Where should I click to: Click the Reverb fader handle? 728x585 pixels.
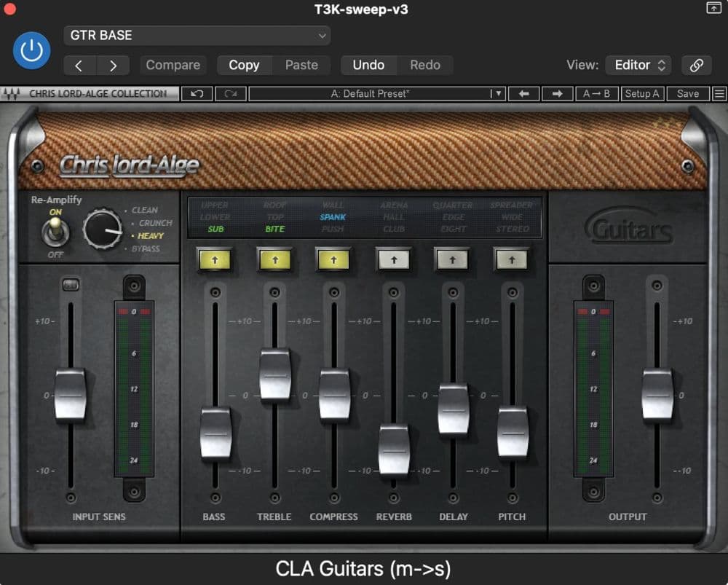[x=394, y=451]
